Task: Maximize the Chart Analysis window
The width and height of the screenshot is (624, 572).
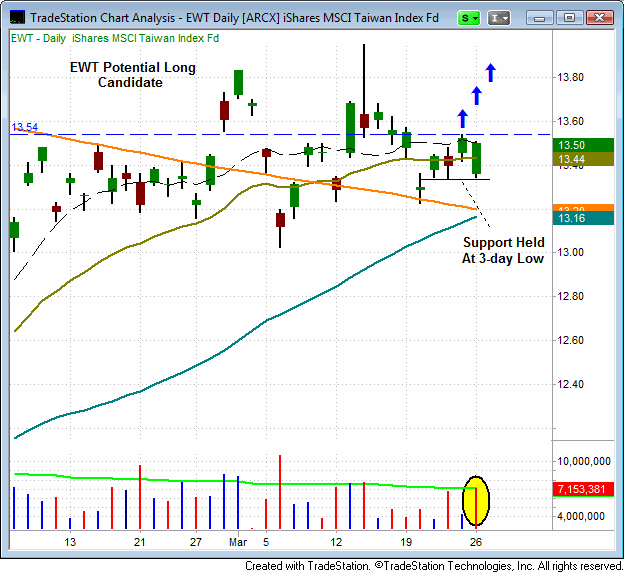Action: point(569,18)
